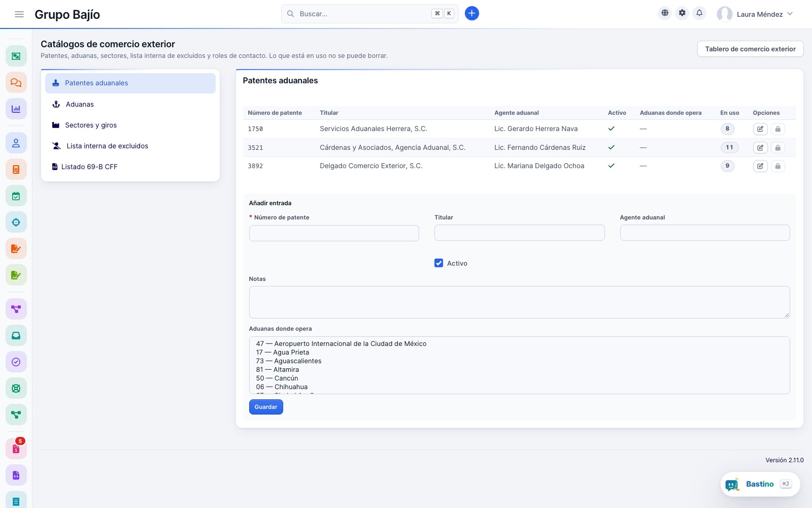This screenshot has height=508, width=812.
Task: Open the notifications bell
Action: (699, 13)
